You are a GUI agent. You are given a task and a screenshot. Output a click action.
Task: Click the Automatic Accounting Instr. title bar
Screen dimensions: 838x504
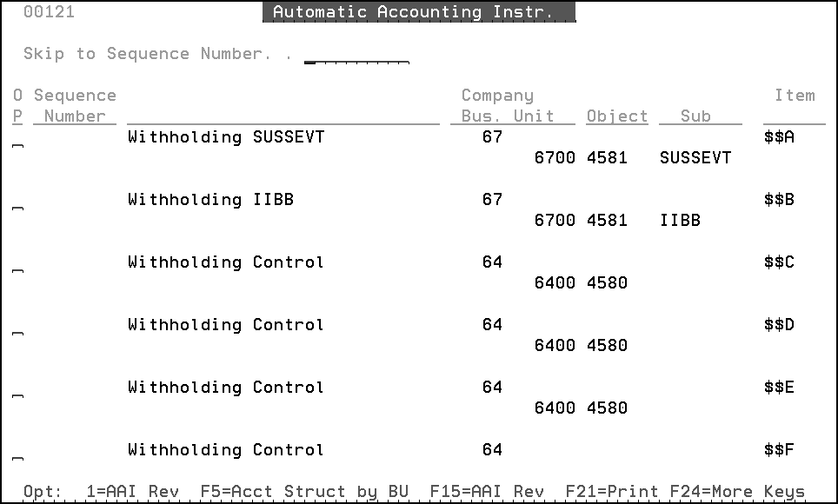[420, 11]
